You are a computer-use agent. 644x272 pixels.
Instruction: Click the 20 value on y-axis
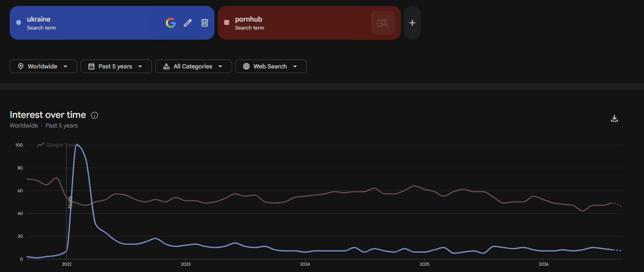pos(20,236)
